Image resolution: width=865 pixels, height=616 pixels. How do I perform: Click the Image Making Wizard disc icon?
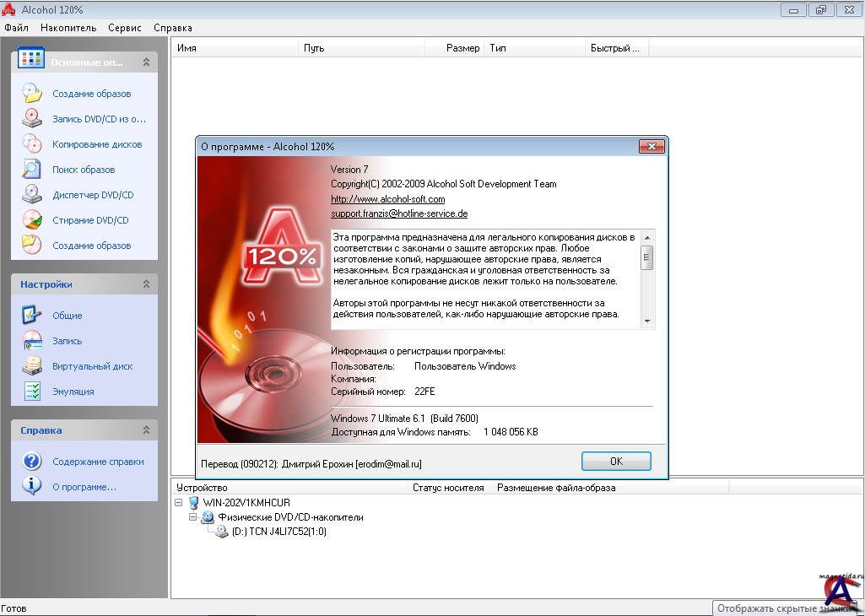(31, 94)
